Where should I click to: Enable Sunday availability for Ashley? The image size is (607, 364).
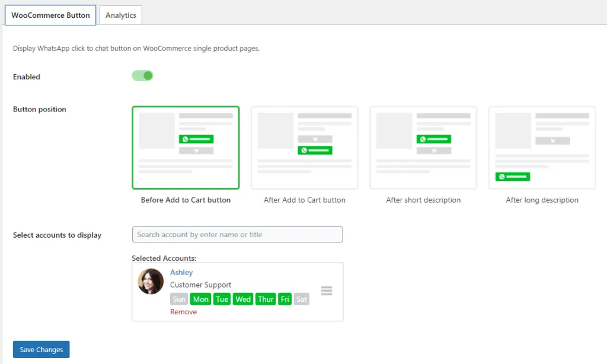coord(179,299)
